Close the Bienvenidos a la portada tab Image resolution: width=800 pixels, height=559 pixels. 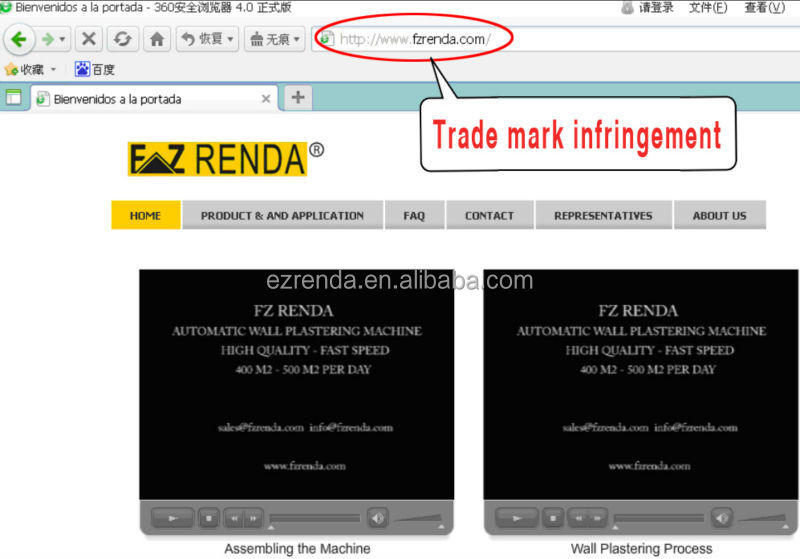tap(266, 99)
